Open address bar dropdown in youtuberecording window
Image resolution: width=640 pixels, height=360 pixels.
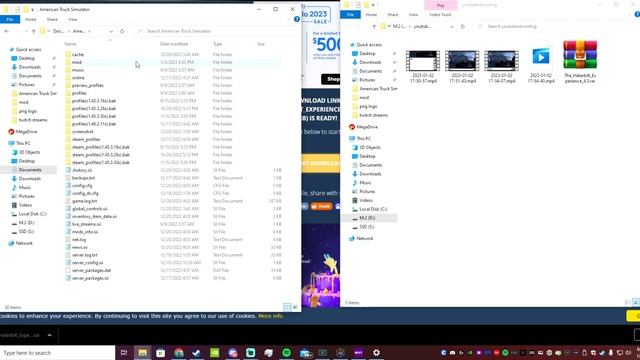coord(451,27)
